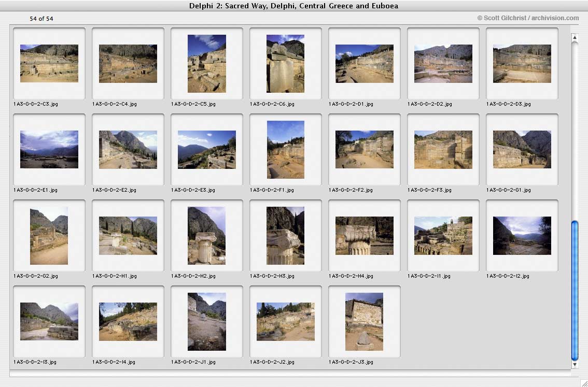Screen dimensions: 588x387
Task: Click the scrollbar down arrow
Action: pos(575,365)
